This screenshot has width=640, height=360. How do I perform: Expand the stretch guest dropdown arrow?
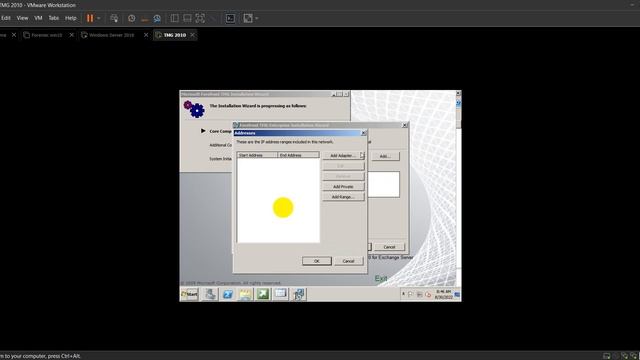256,18
